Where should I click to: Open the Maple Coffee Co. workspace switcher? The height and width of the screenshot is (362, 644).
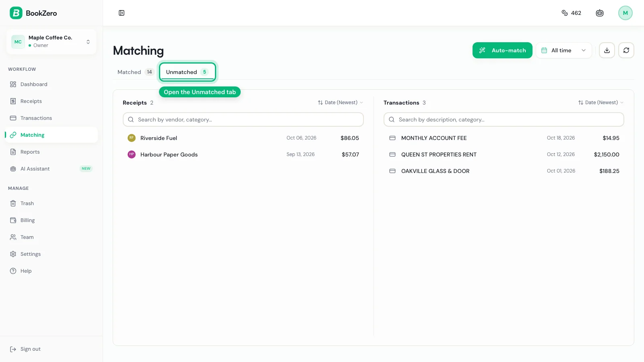pyautogui.click(x=51, y=41)
